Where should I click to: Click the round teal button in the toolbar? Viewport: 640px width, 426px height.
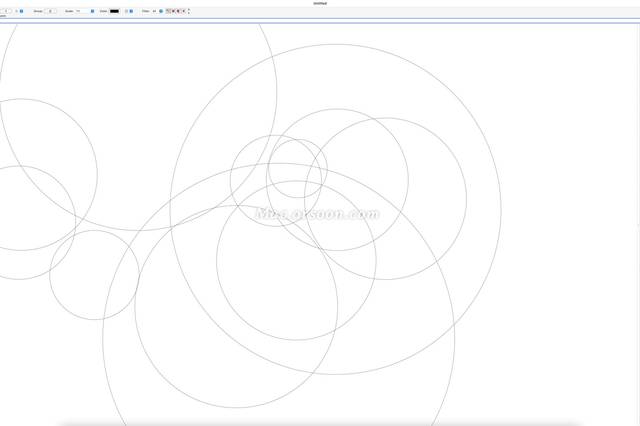161,11
